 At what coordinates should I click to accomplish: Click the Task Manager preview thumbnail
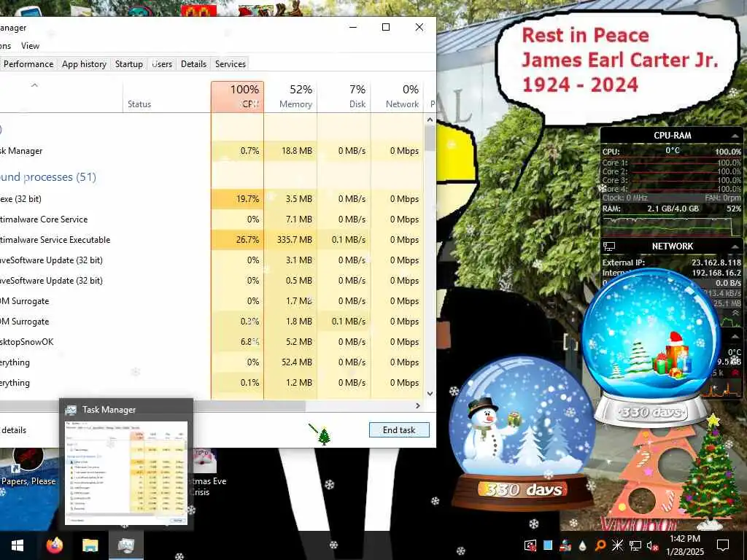point(126,472)
